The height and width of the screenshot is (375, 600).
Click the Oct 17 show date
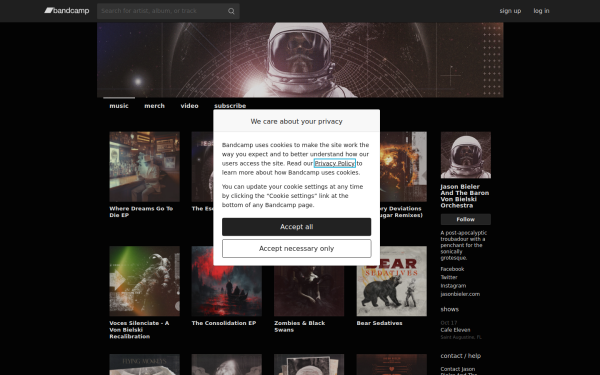[x=449, y=323]
